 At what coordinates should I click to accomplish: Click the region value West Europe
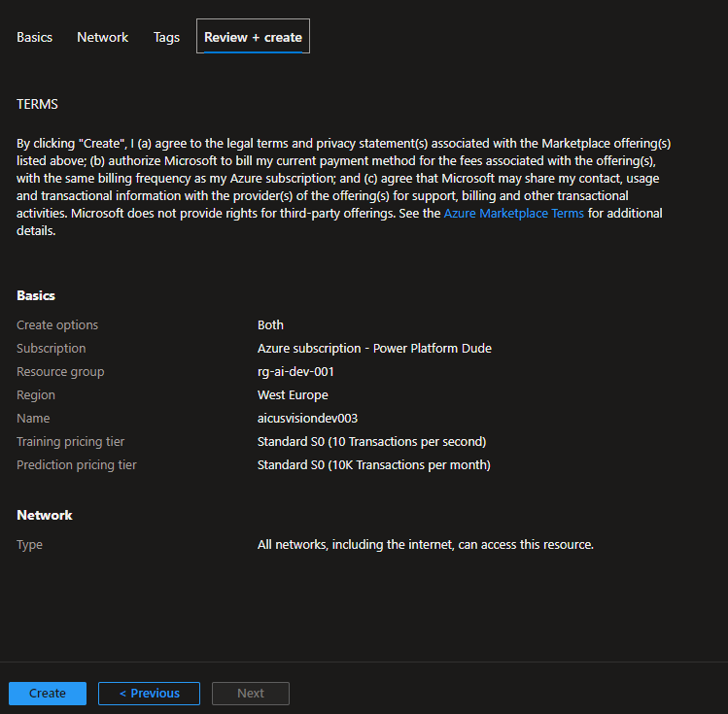293,394
